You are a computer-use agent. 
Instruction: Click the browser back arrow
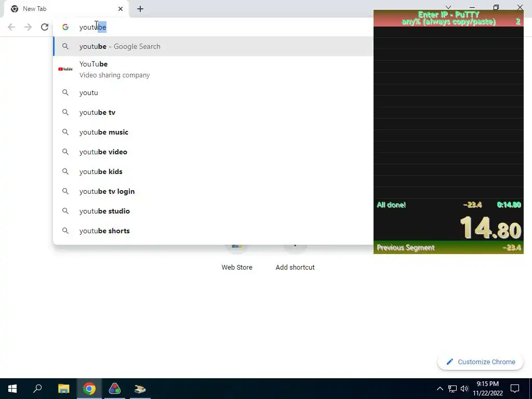(x=11, y=27)
